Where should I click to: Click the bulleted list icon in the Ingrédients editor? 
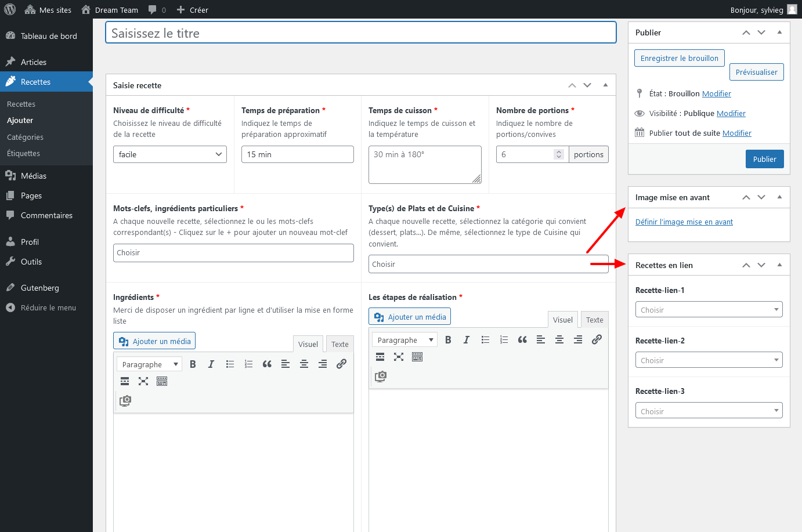tap(230, 364)
